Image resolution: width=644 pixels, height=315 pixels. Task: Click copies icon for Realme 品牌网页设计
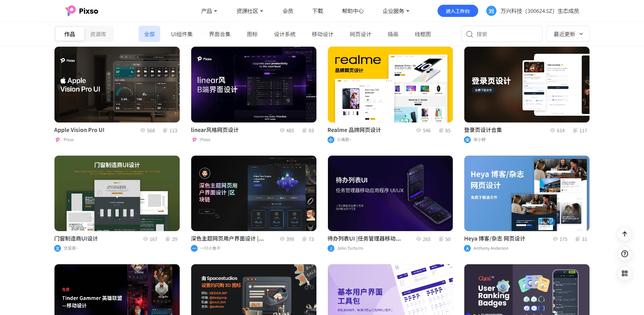[x=441, y=130]
